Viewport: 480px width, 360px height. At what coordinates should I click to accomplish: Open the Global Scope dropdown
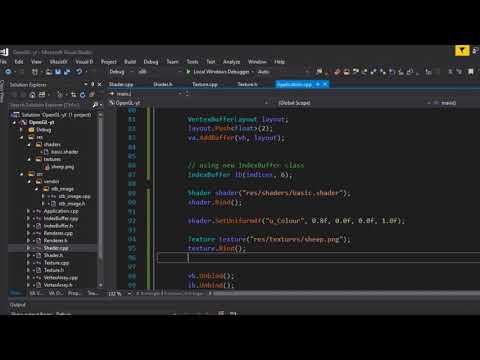pos(353,103)
